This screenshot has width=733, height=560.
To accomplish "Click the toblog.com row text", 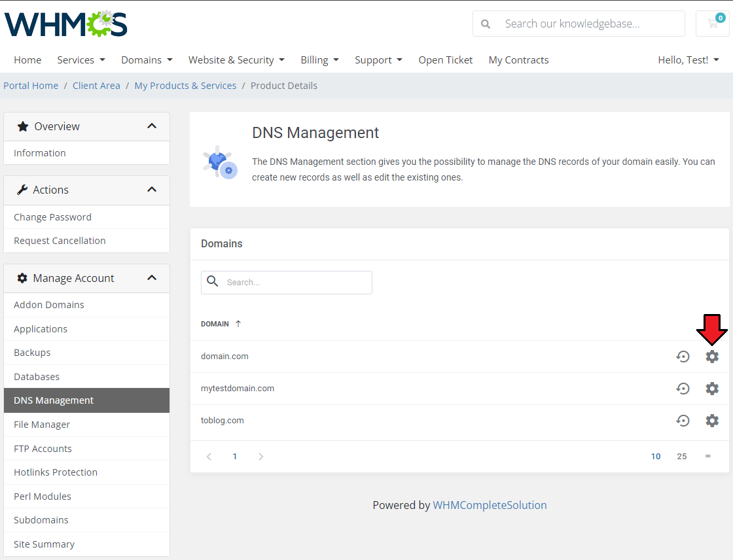I will coord(223,420).
